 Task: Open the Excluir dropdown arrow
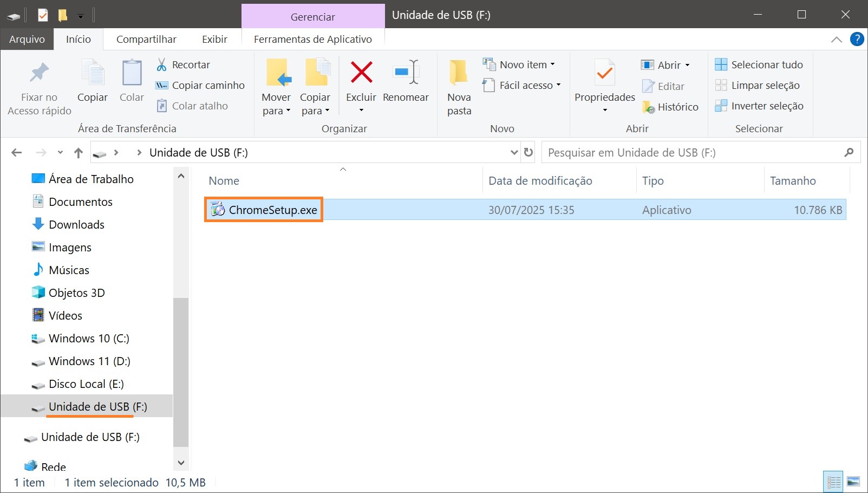(361, 111)
